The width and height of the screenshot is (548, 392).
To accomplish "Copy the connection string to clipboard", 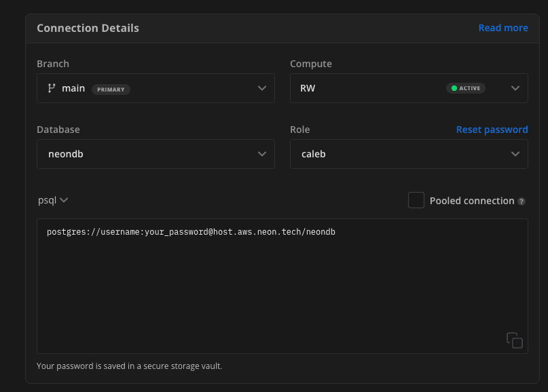I will tap(514, 340).
